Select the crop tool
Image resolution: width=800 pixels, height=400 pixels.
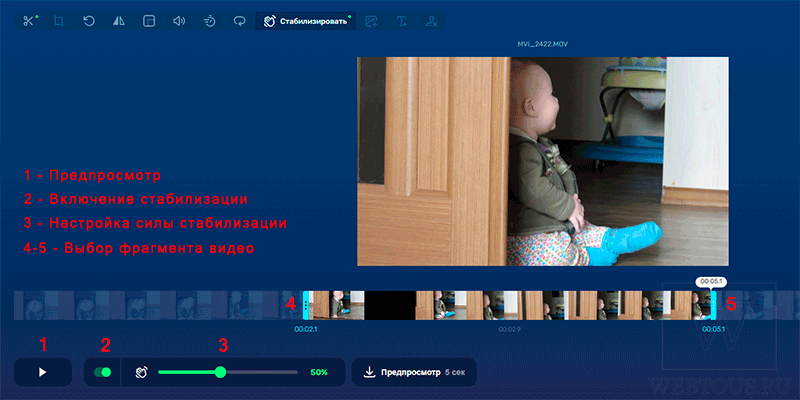(x=59, y=21)
